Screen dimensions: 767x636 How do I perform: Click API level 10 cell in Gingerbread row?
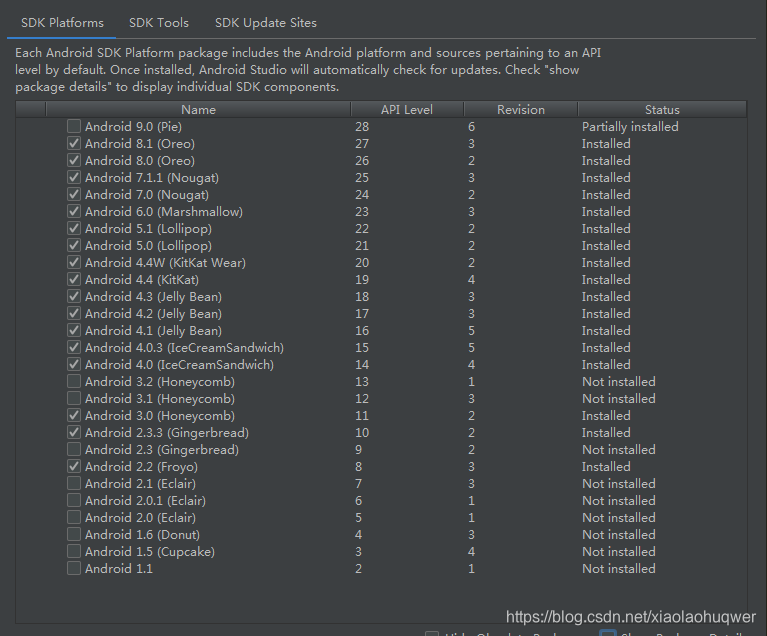pyautogui.click(x=362, y=432)
